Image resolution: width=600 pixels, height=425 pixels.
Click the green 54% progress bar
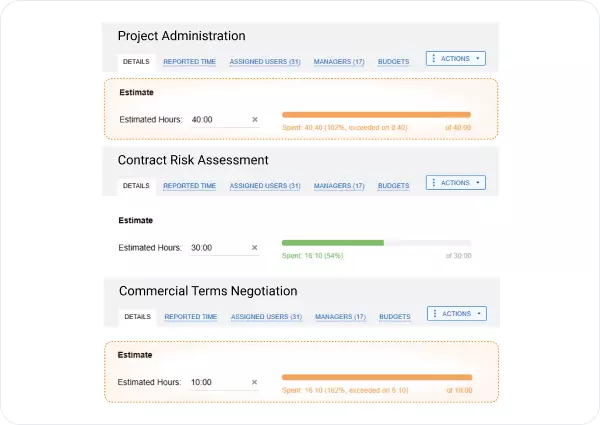click(333, 243)
